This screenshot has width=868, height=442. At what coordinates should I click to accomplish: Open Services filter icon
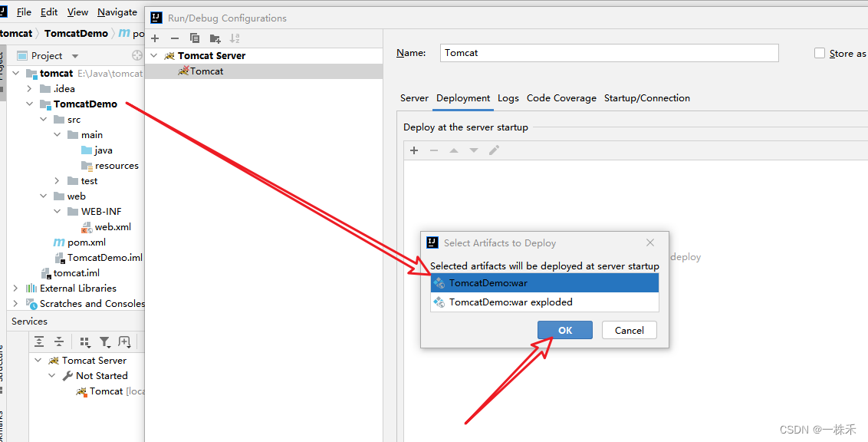(x=104, y=341)
